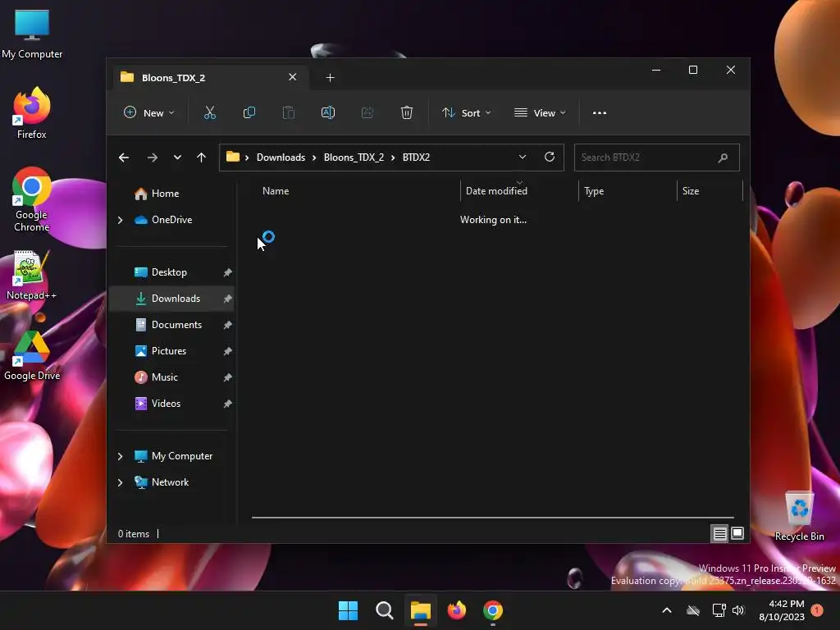Sort by Size column header

point(710,191)
